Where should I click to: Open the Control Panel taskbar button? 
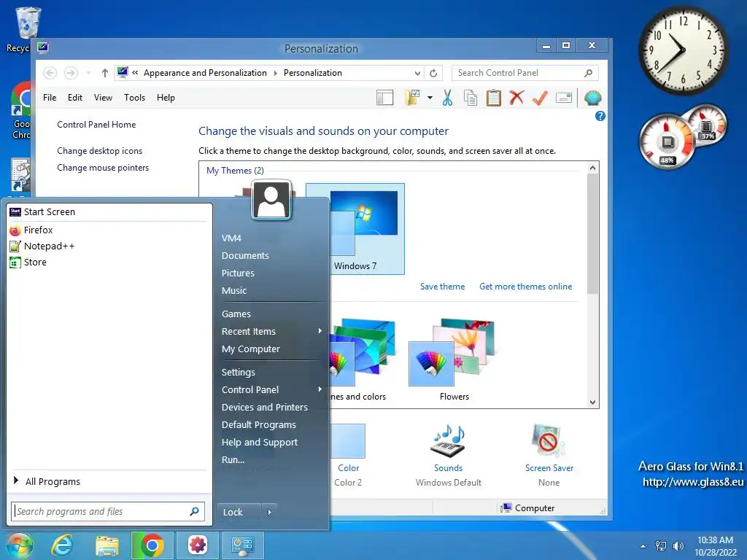[x=242, y=545]
